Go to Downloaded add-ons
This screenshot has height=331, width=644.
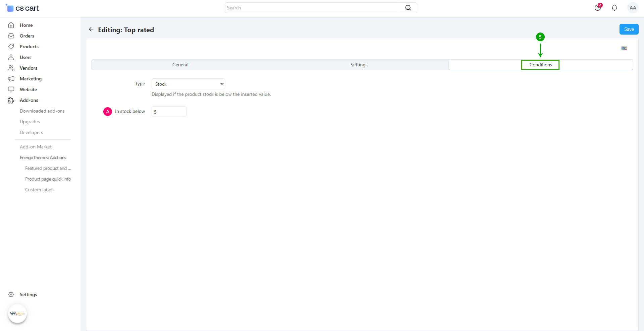coord(42,111)
